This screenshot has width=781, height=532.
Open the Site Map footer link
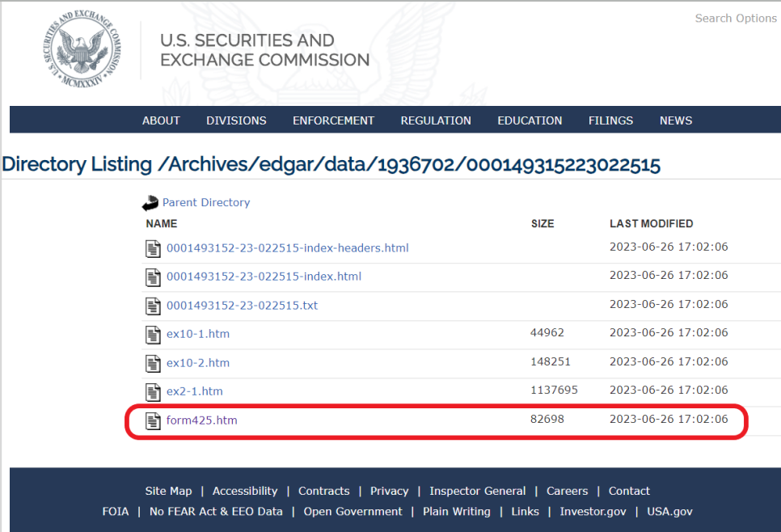click(168, 491)
